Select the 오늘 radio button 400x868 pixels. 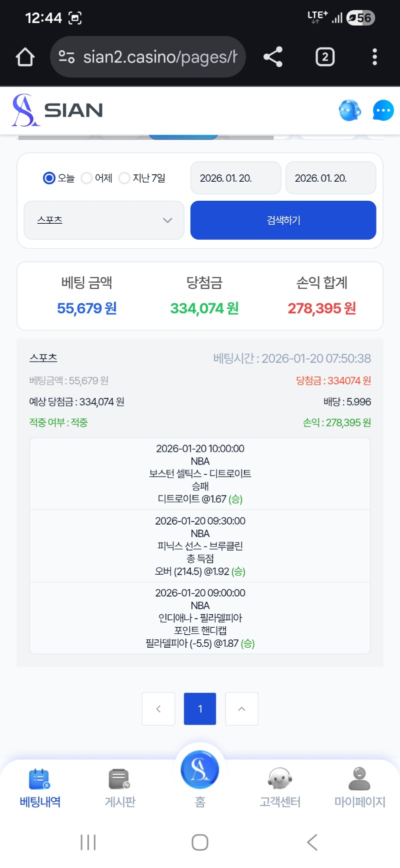pyautogui.click(x=49, y=178)
